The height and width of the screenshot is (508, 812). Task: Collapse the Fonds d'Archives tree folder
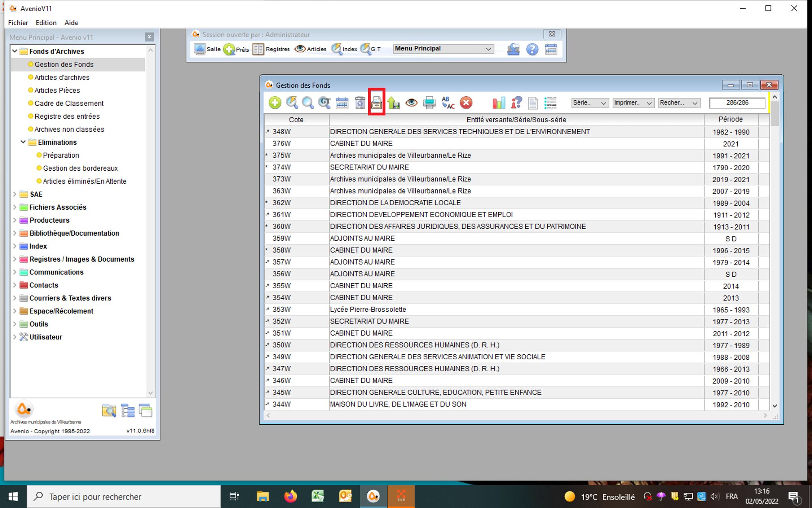(x=15, y=51)
